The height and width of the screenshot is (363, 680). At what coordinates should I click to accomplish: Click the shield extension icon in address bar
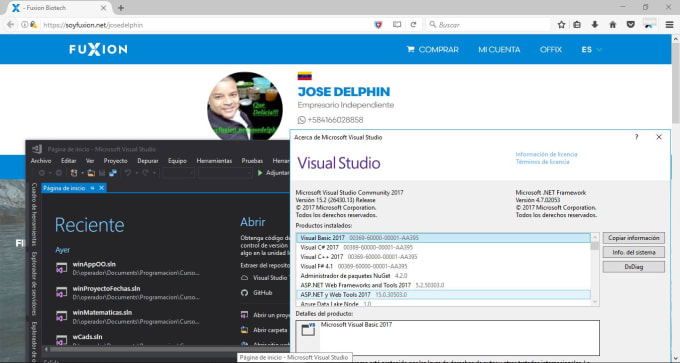coord(378,25)
